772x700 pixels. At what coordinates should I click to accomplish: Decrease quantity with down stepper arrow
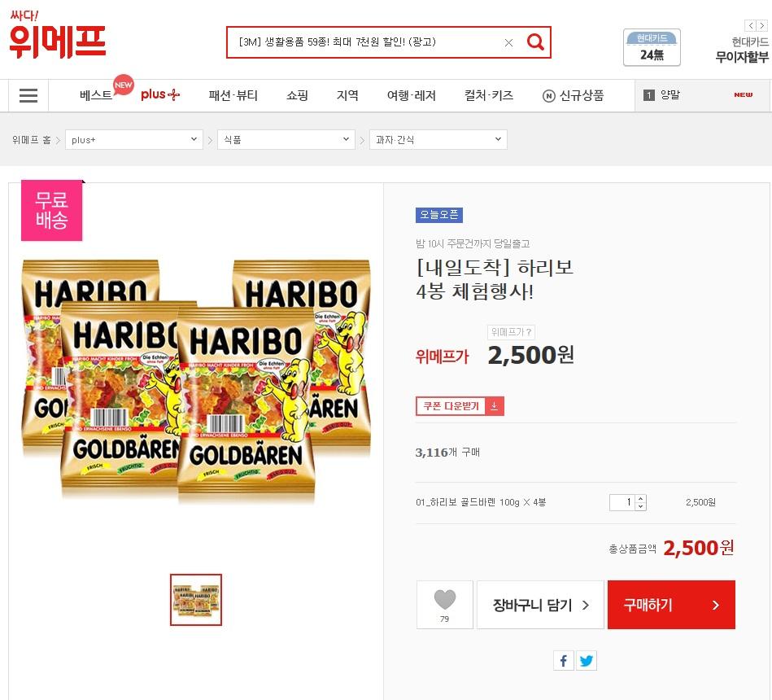[640, 506]
